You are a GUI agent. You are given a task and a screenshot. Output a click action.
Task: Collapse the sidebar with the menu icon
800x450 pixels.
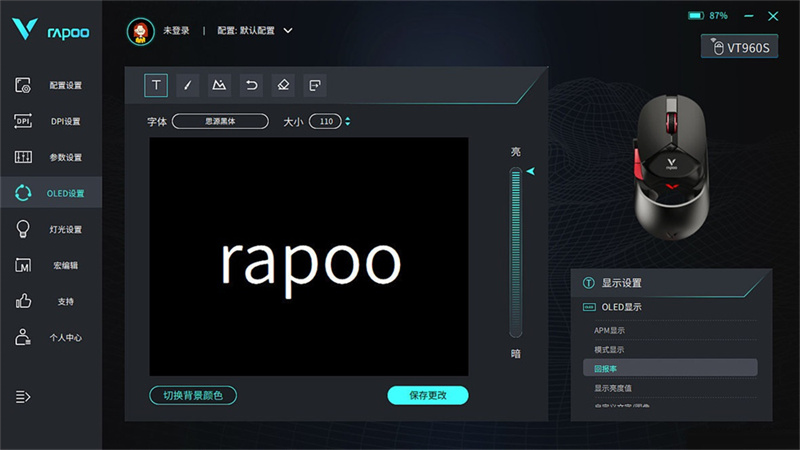(23, 396)
